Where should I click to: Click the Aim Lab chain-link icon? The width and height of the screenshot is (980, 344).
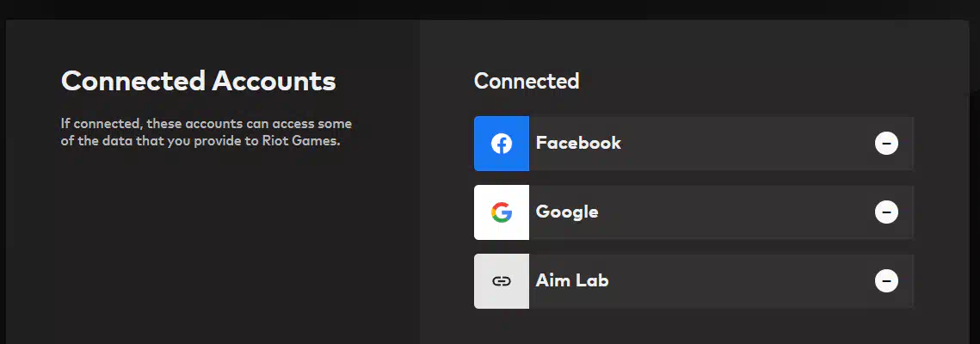[x=502, y=281]
